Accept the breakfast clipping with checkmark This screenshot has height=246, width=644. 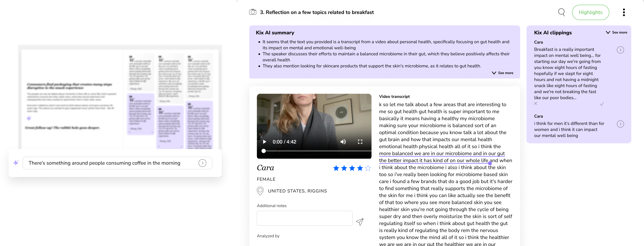coord(602,104)
